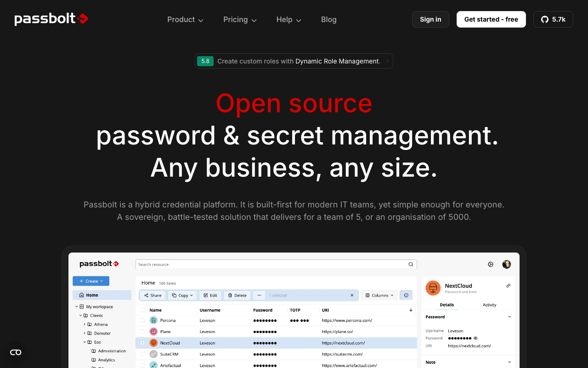
Task: Collapse the Eos folder in the sidebar
Action: [x=85, y=342]
